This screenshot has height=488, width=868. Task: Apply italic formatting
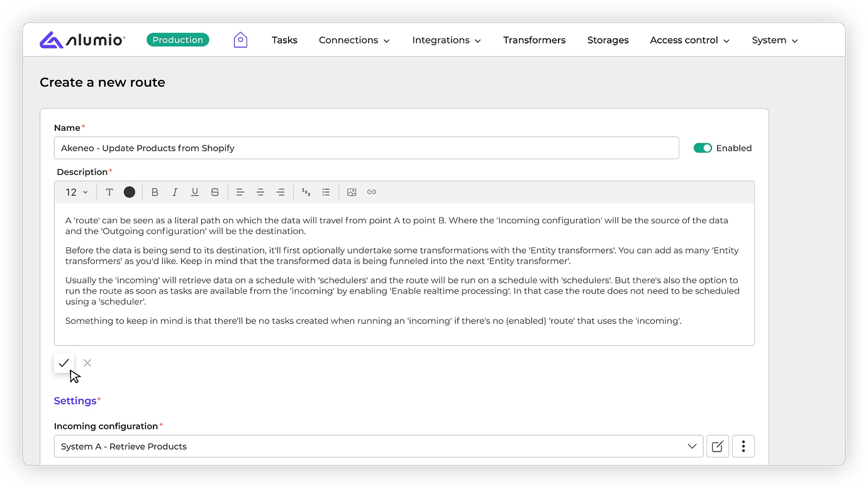coord(175,192)
